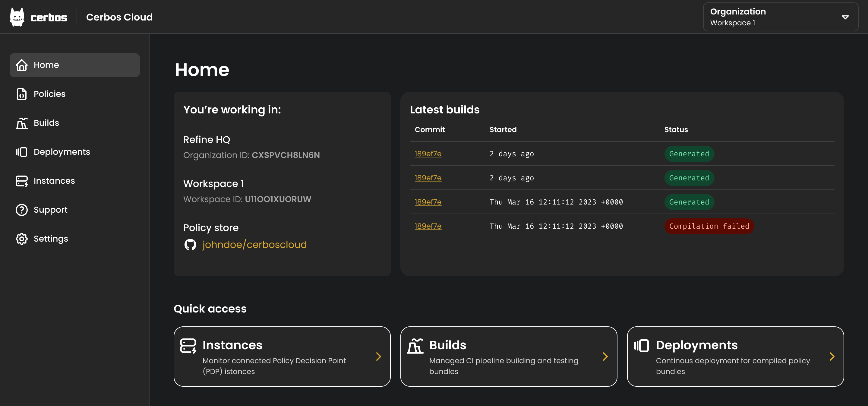Click the dropdown arrow next to Workspace 1
Viewport: 868px width, 406px height.
pyautogui.click(x=845, y=17)
